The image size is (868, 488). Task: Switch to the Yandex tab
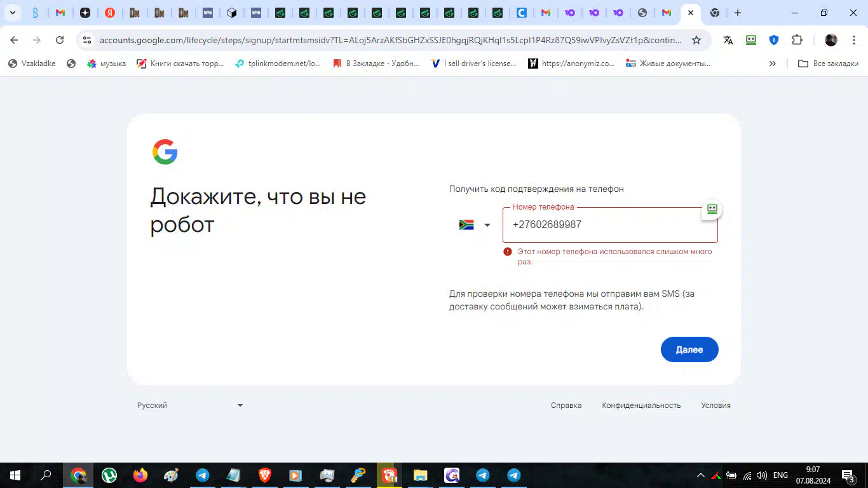tap(109, 13)
